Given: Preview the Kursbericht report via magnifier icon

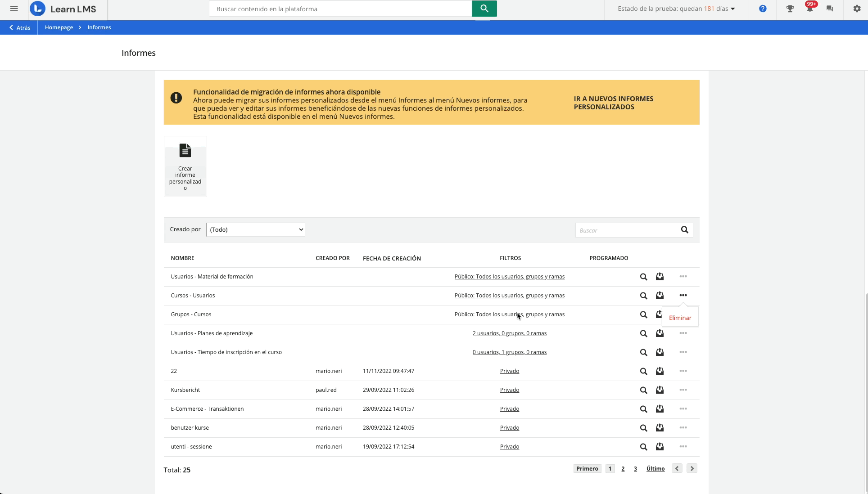Looking at the screenshot, I should pyautogui.click(x=643, y=390).
